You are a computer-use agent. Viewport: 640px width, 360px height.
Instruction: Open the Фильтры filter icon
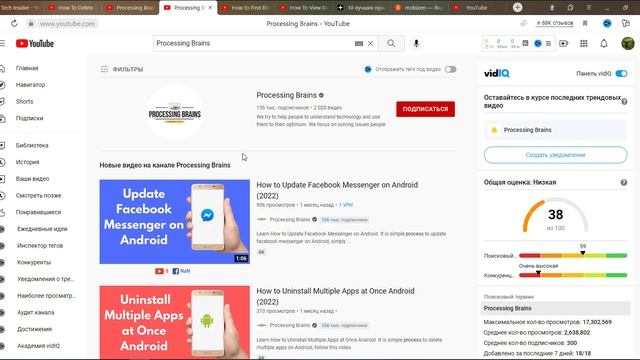104,69
